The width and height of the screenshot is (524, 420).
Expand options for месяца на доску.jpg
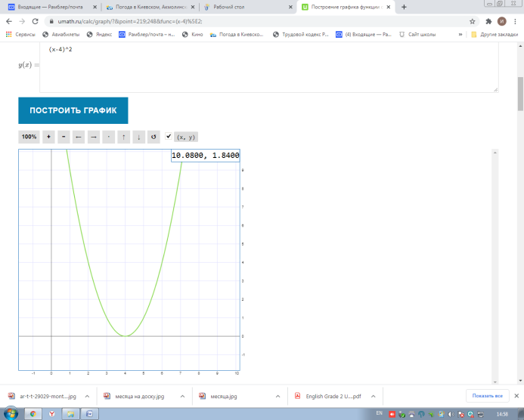[182, 397]
